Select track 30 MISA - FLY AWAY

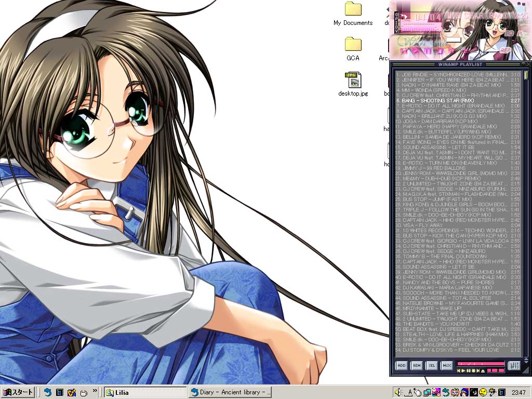458,225
